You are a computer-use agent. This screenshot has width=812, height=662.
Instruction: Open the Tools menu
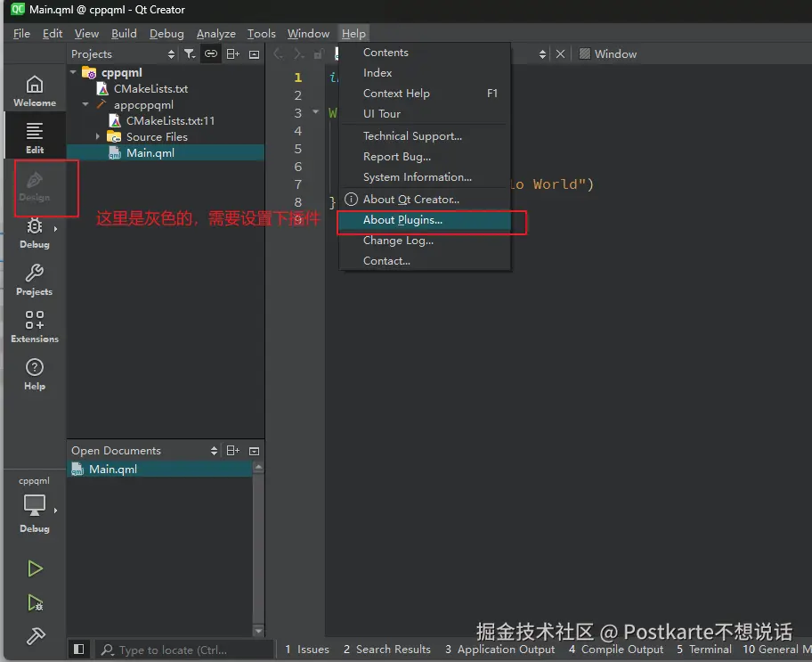pos(261,34)
